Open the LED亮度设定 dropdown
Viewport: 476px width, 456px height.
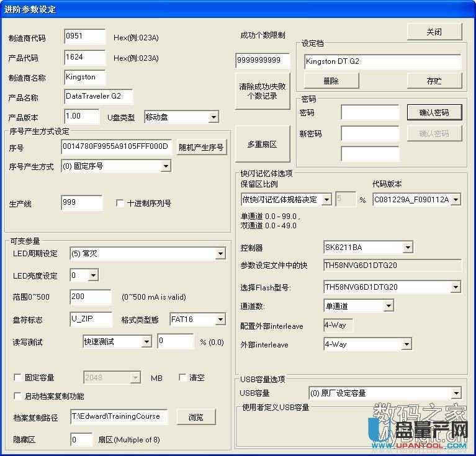[84, 275]
